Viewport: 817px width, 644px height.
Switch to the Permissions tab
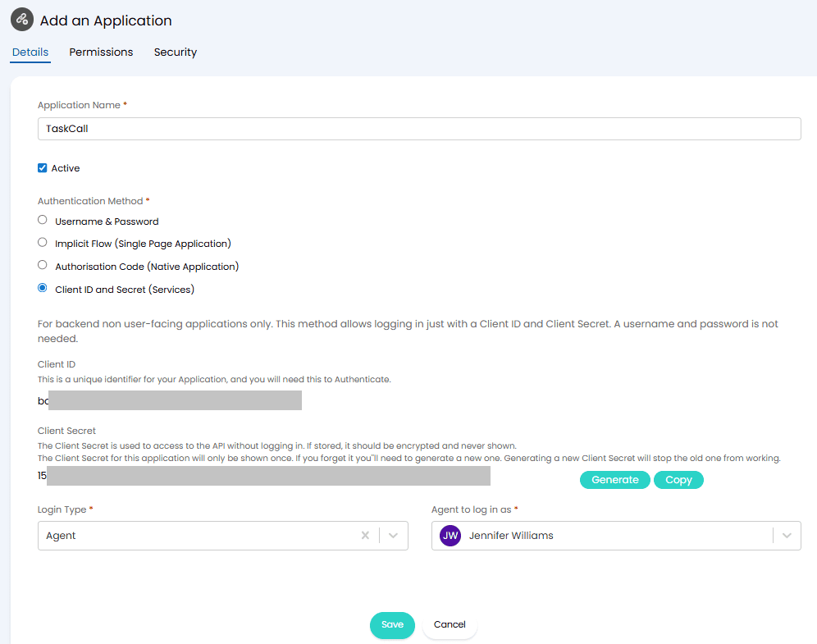click(x=101, y=52)
